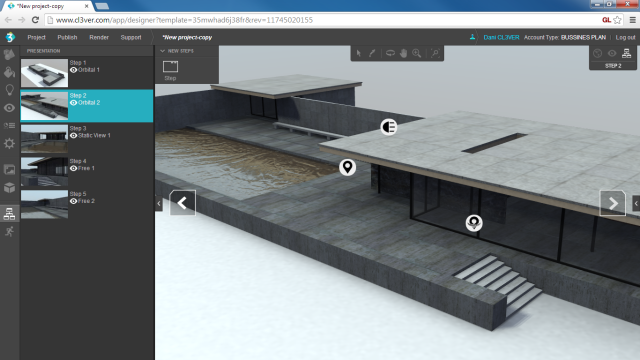Screen dimensions: 640x360
Task: Toggle visibility eye of Orbital 1
Action: click(73, 70)
